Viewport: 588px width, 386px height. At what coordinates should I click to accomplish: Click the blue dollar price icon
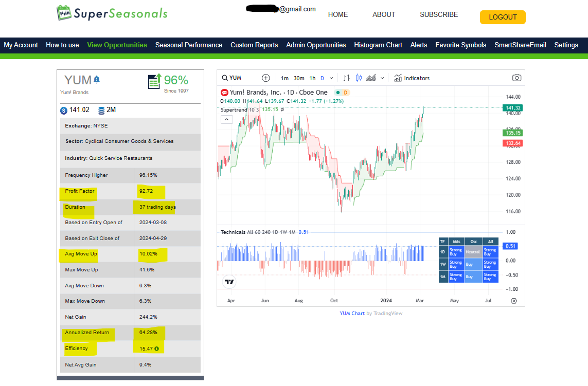coord(64,111)
